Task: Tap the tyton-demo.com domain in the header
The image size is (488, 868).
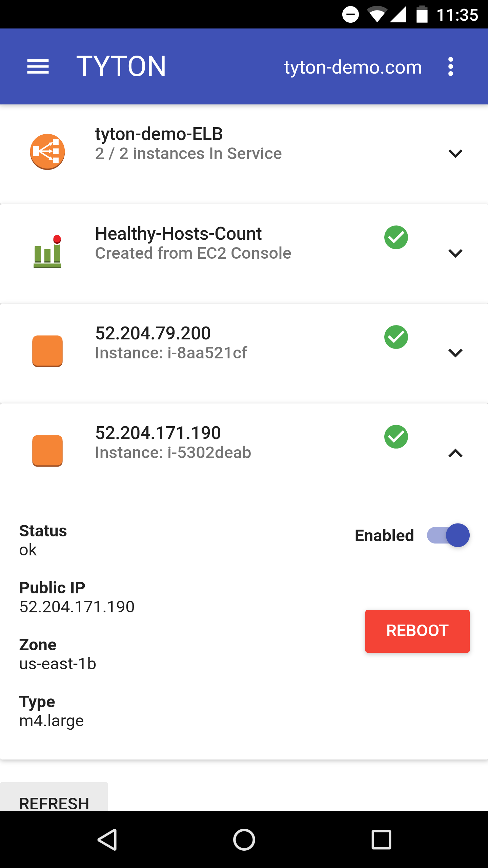Action: click(353, 67)
